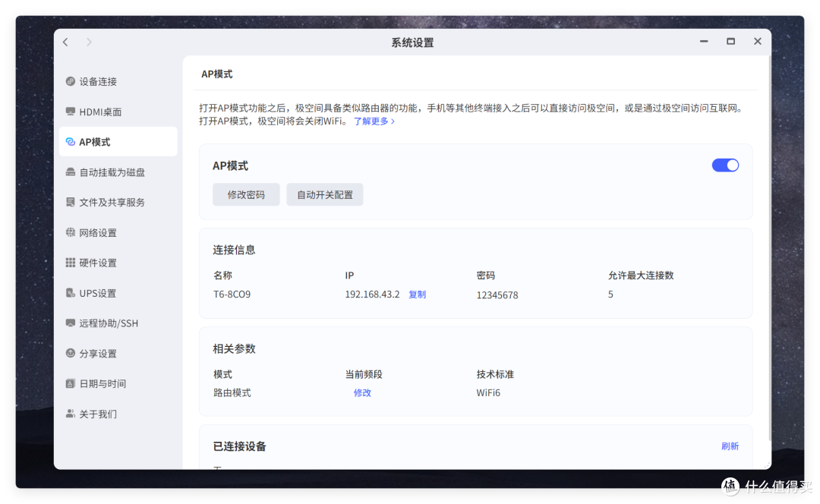Click the 关于我们 people icon
Screen dimensions: 820x504
(x=70, y=414)
